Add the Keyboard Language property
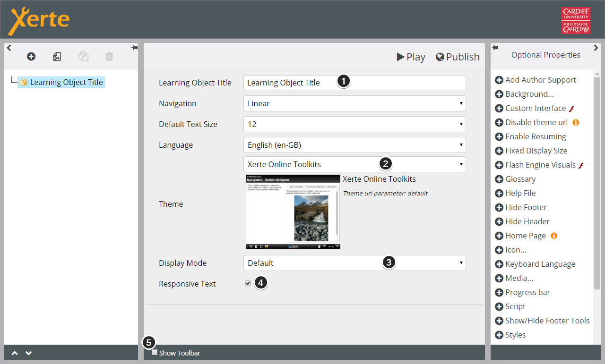This screenshot has height=364, width=605. 535,264
